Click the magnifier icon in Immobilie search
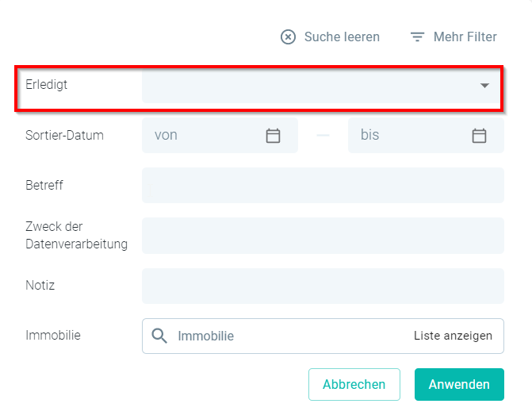 pos(159,336)
